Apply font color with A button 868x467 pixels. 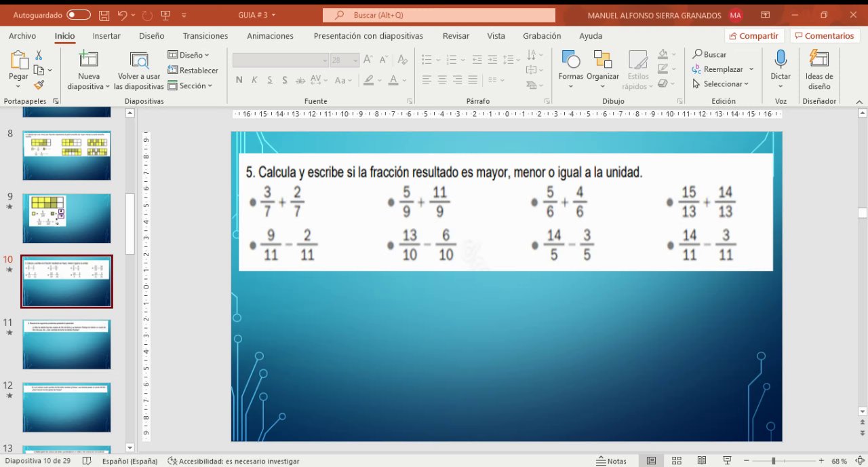click(x=393, y=80)
